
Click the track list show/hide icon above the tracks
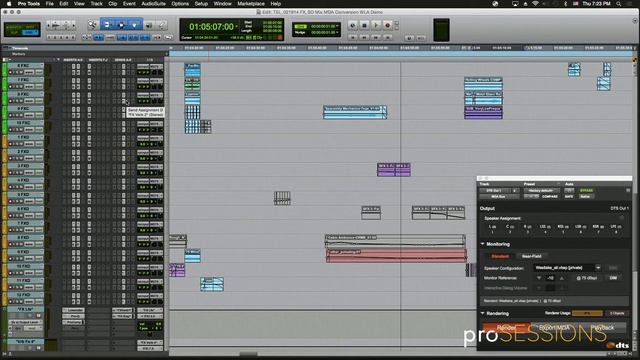click(5, 60)
